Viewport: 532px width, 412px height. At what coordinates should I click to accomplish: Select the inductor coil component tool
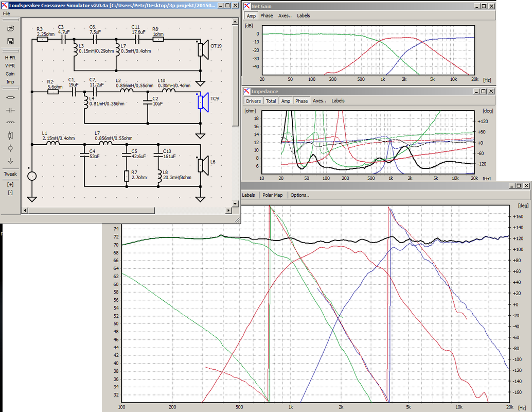pos(10,122)
